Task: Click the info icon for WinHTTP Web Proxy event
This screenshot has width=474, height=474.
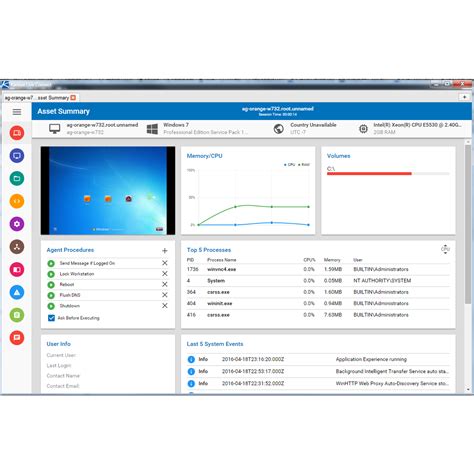Action: [191, 383]
